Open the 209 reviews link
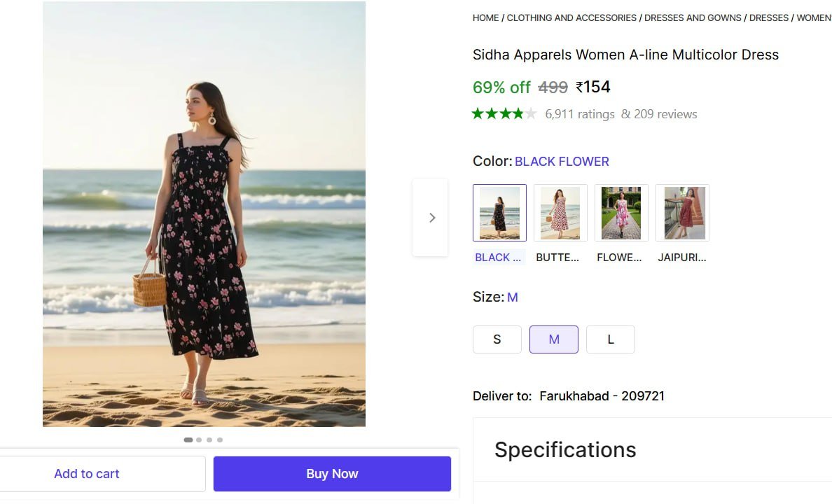Image resolution: width=832 pixels, height=504 pixels. (665, 114)
